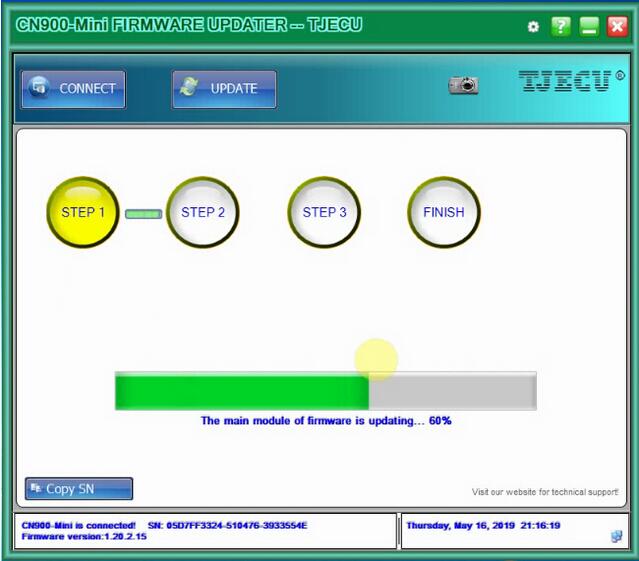Viewport: 639px width, 561px height.
Task: Select the STEP 2 circle
Action: coord(203,212)
